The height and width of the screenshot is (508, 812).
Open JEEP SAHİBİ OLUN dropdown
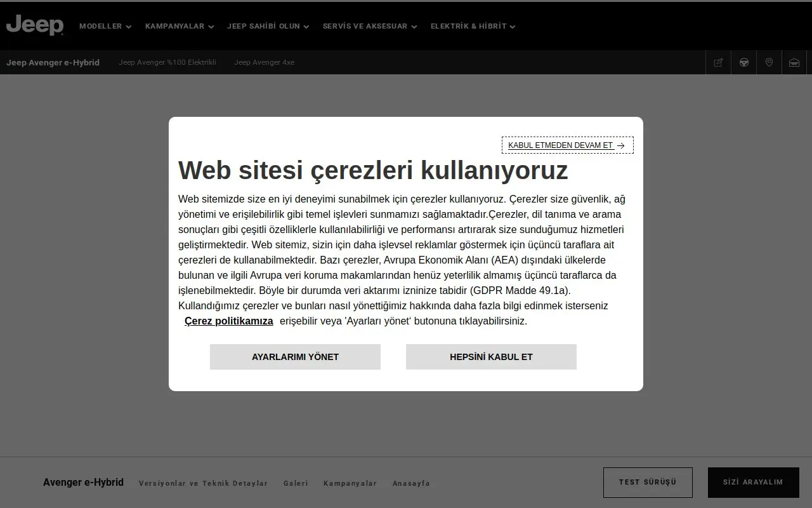point(268,26)
